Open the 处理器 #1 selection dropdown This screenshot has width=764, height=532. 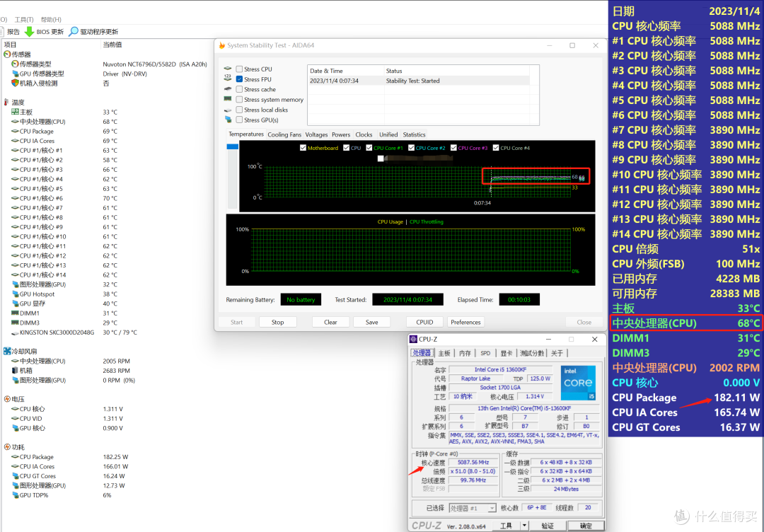[472, 508]
